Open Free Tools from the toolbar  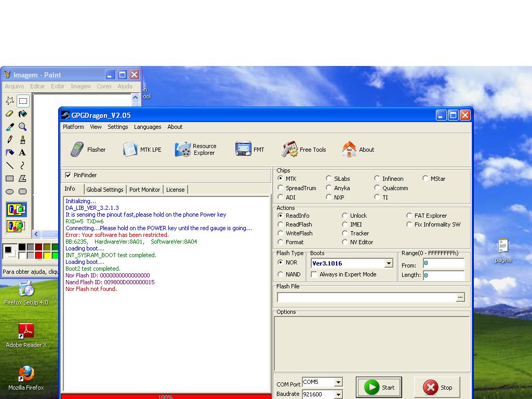tap(303, 150)
